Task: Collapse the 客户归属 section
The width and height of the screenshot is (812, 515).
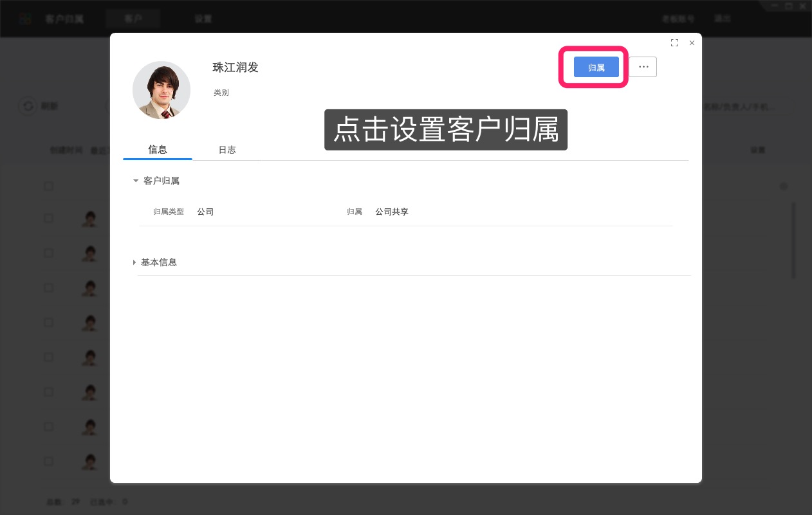Action: click(136, 181)
